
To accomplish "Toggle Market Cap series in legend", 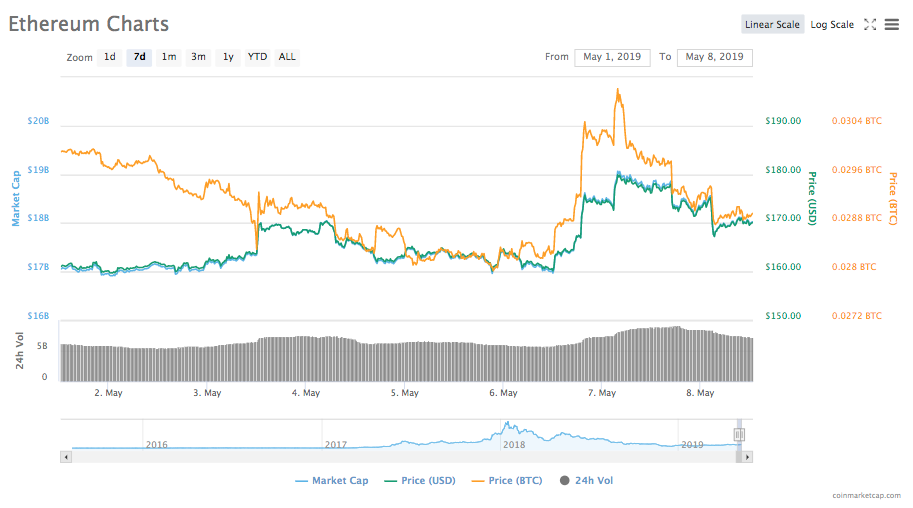I will (x=332, y=481).
